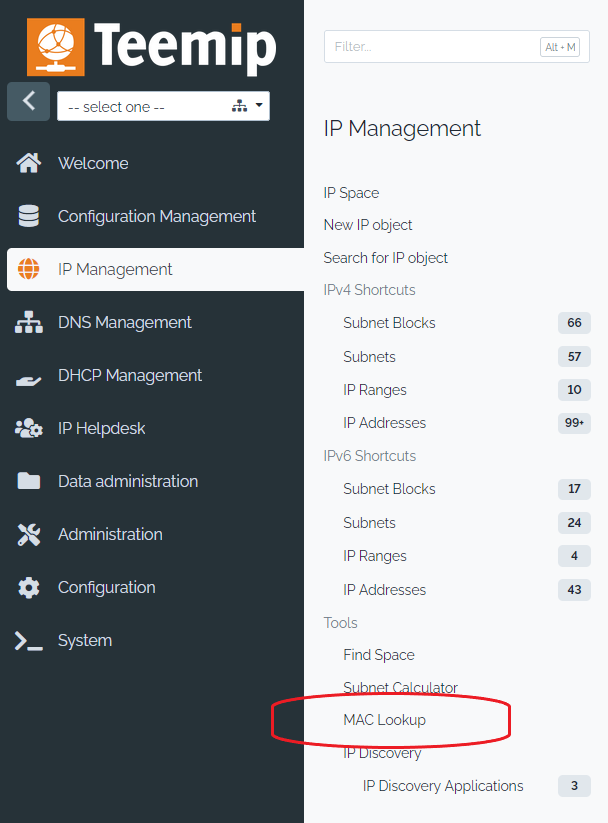Click the menu Filter input field
608x823 pixels.
(430, 47)
